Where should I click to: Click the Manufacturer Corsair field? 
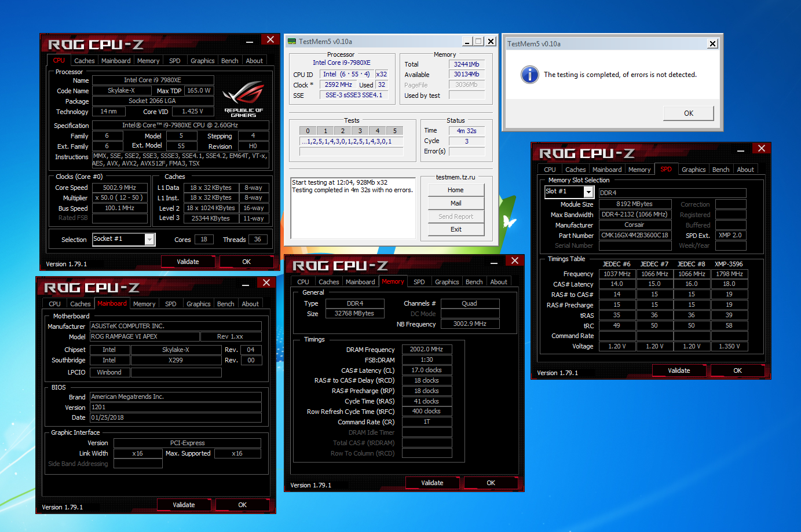coord(635,225)
